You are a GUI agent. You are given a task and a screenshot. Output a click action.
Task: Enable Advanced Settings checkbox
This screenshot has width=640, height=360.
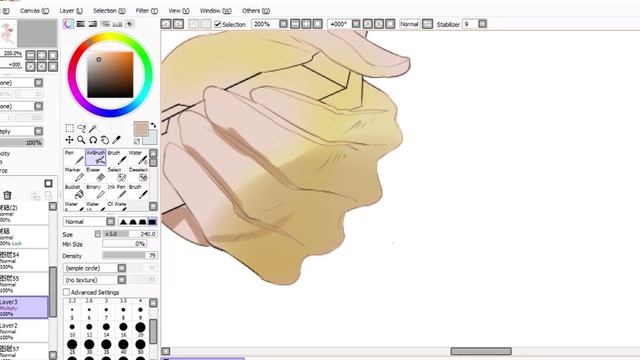pos(66,292)
